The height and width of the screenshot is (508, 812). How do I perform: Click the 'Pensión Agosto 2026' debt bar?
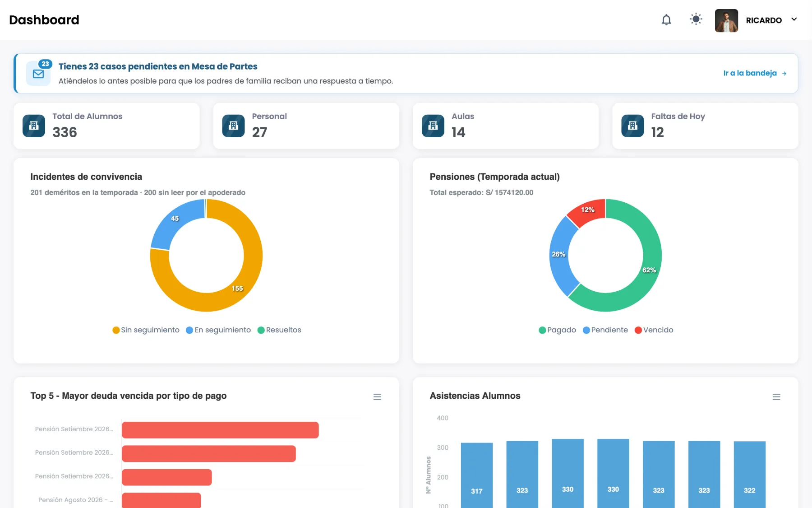pos(161,500)
